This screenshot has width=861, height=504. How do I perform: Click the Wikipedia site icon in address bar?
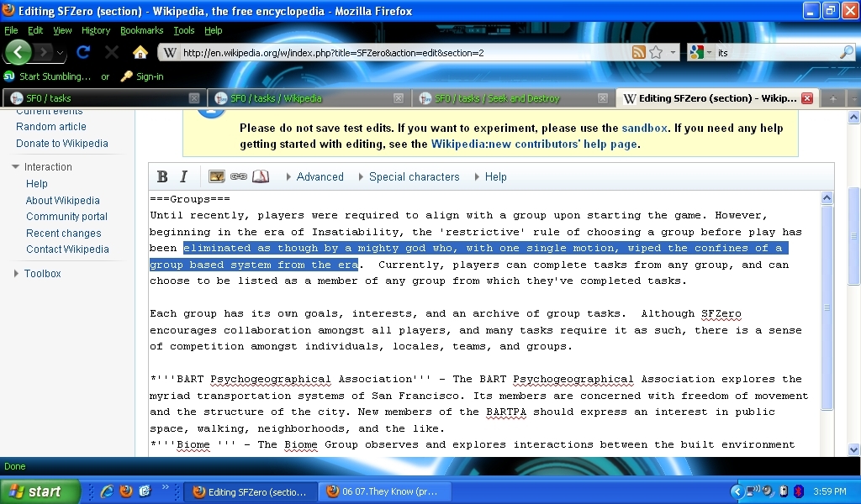(170, 53)
